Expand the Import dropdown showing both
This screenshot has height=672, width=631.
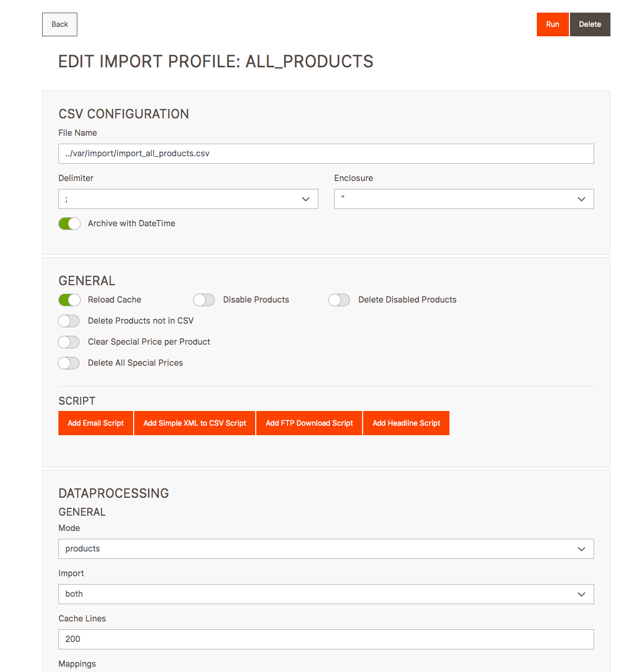[326, 594]
